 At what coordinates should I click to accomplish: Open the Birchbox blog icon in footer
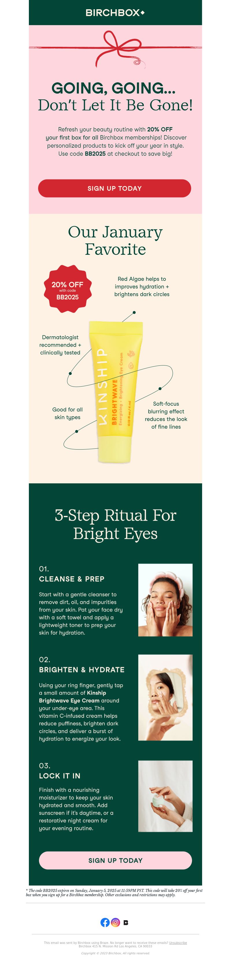click(126, 923)
